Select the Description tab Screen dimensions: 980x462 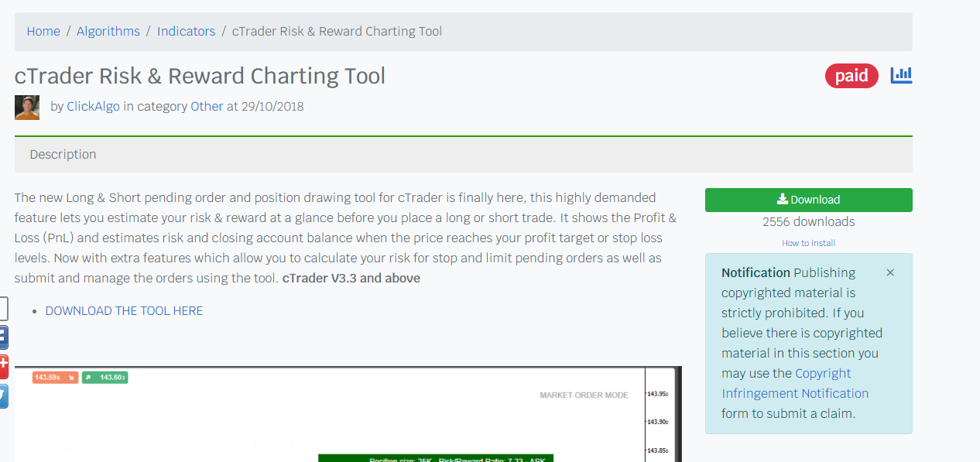coord(63,154)
